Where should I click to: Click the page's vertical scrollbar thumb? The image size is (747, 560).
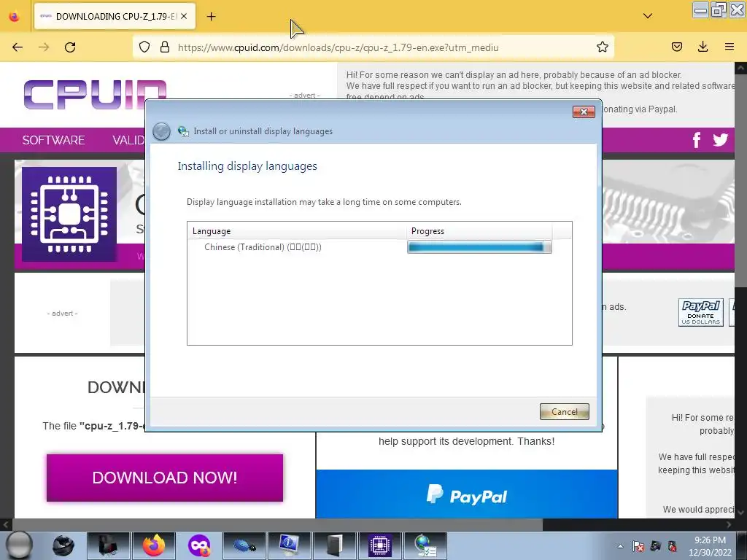740,180
